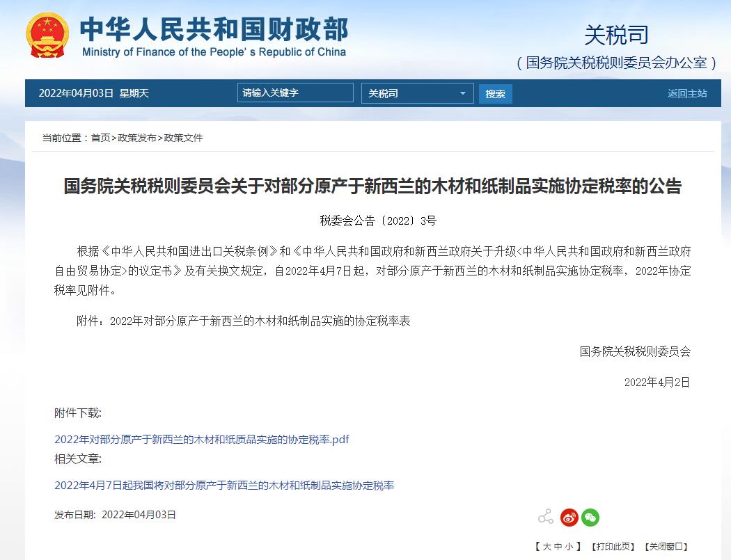Image resolution: width=731 pixels, height=560 pixels.
Task: Set font size to 小
Action: click(569, 547)
